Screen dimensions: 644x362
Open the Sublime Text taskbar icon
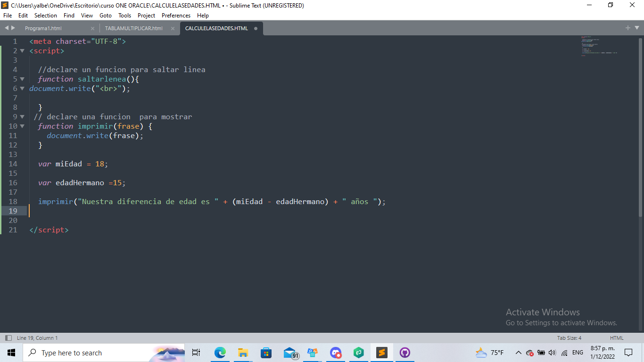pyautogui.click(x=382, y=353)
